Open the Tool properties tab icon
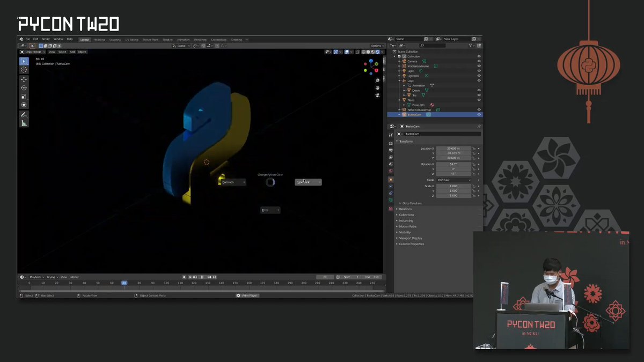The image size is (644, 362). (x=391, y=135)
